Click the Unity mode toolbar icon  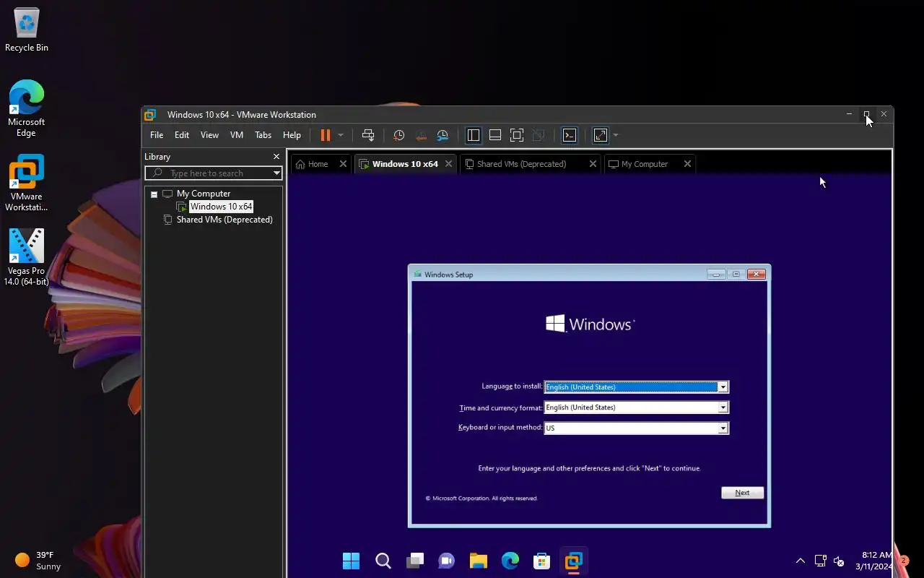539,135
